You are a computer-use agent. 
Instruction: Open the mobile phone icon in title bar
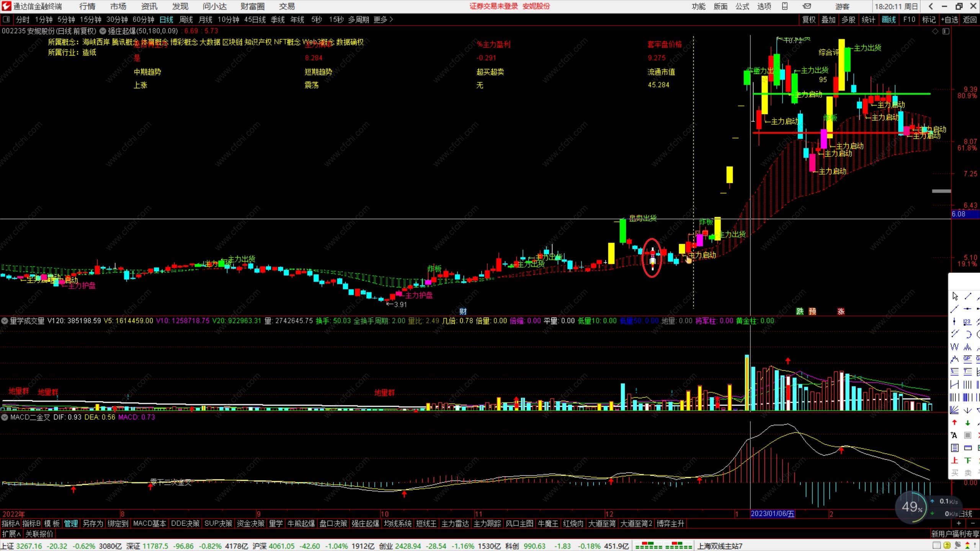click(x=785, y=6)
